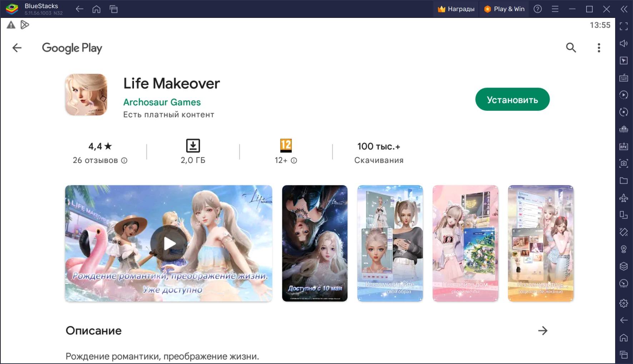Open the three-dot more options menu
Screen dimensions: 633x364
tap(599, 48)
